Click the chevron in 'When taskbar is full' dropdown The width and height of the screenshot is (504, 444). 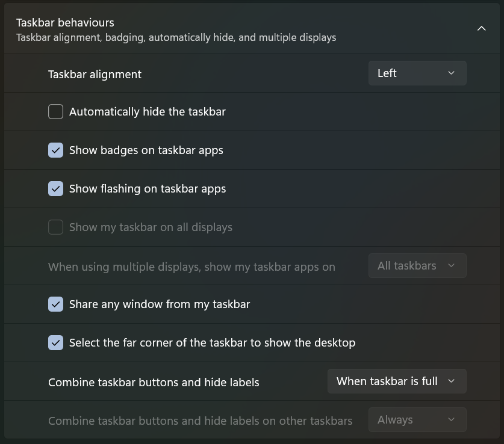click(451, 381)
